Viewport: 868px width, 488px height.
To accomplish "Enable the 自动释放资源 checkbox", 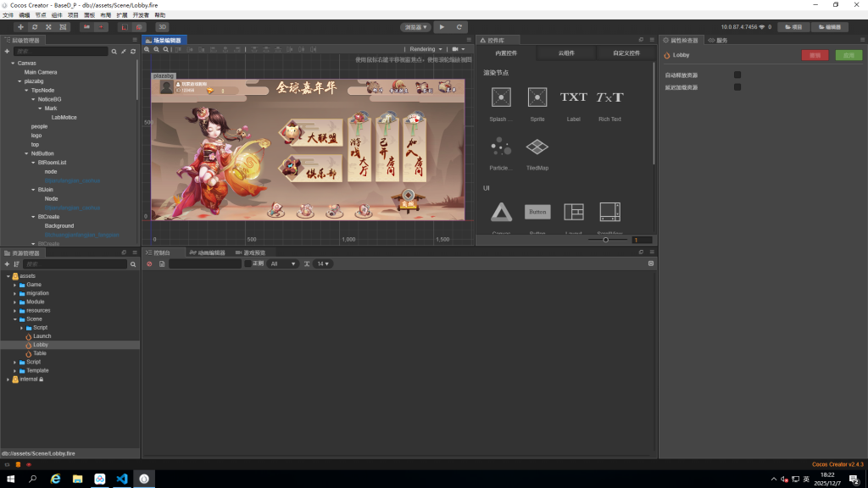I will tap(737, 75).
